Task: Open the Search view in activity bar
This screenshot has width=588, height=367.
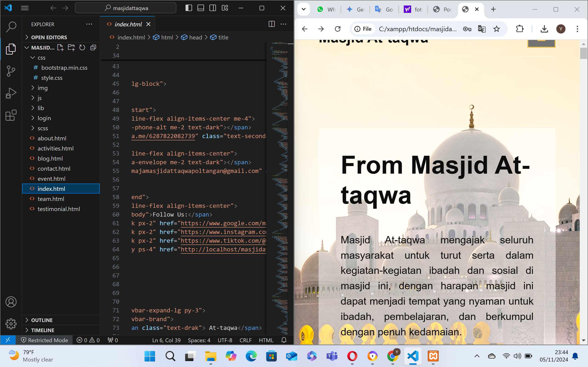Action: (x=11, y=27)
